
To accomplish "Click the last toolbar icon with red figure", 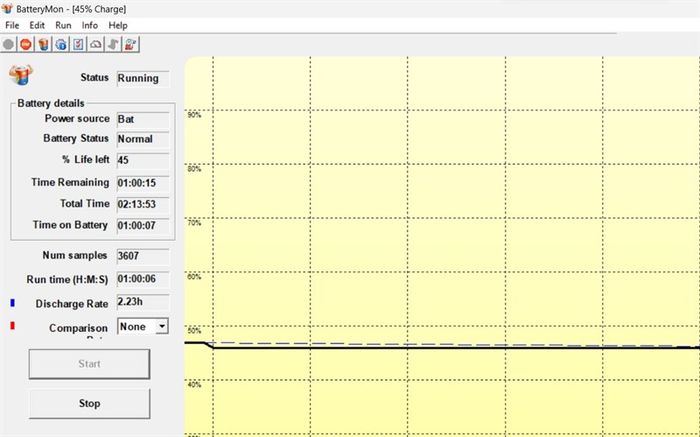I will pos(132,44).
